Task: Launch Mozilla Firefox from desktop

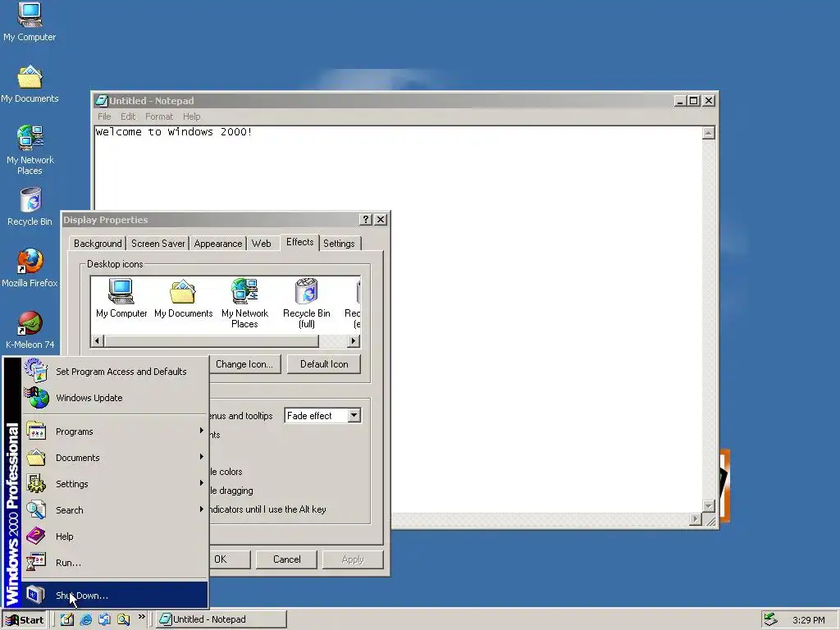Action: [x=30, y=268]
